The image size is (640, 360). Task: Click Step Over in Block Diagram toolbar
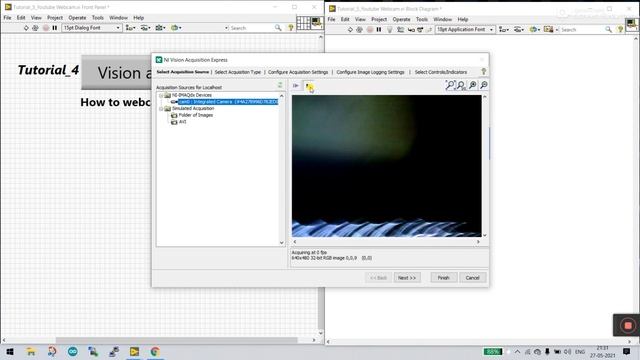coord(420,29)
